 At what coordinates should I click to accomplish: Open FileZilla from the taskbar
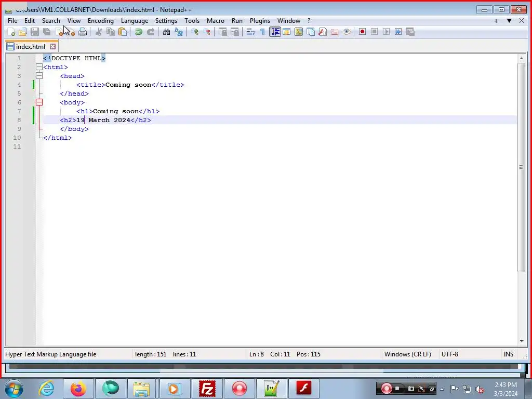tap(207, 389)
